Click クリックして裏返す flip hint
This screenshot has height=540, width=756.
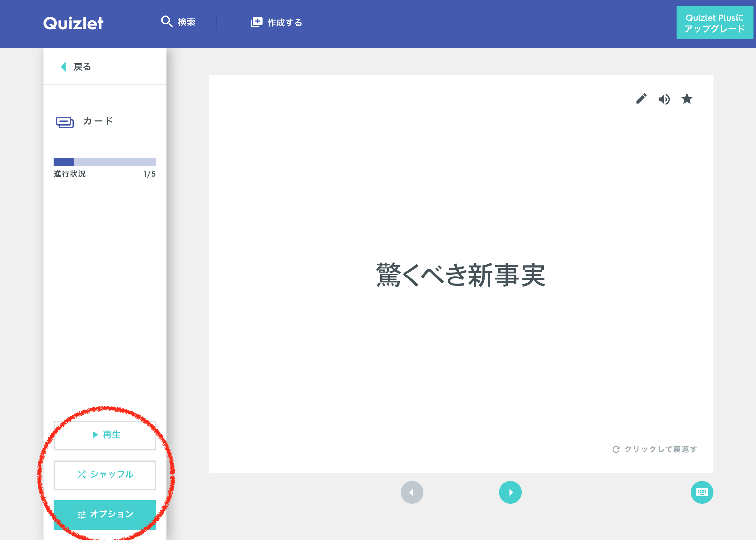(x=655, y=449)
